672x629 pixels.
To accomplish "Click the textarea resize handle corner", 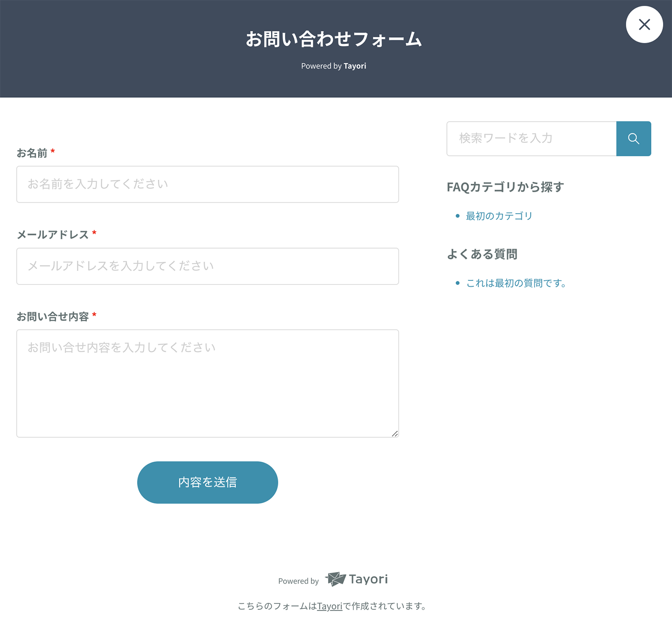I will [x=395, y=433].
